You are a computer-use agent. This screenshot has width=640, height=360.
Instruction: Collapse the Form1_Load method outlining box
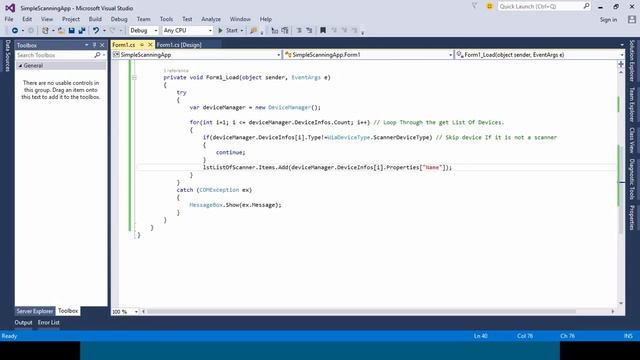134,78
